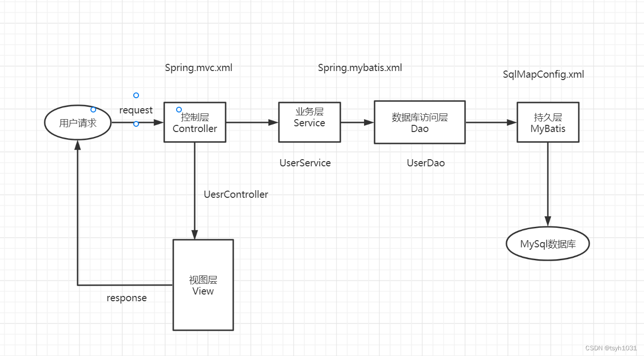This screenshot has height=356, width=644.
Task: Select the Spring.mvc.xml label
Action: click(x=198, y=68)
